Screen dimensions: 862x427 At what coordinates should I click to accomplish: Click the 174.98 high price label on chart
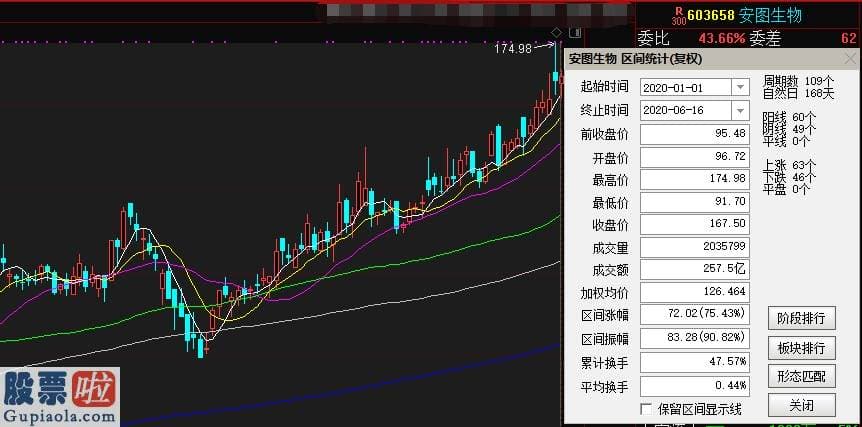point(513,48)
